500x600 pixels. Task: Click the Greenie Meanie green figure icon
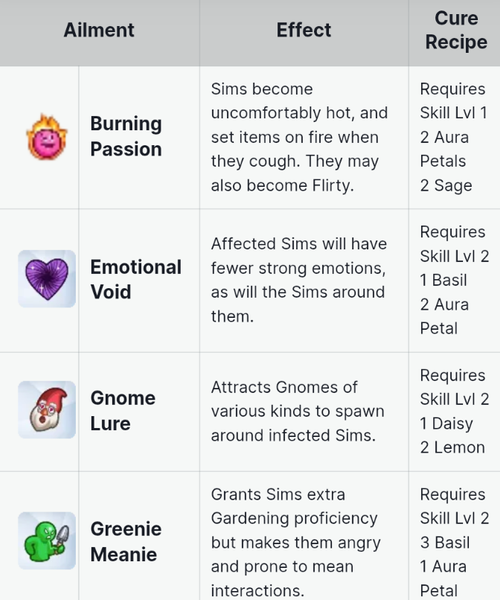click(x=47, y=540)
